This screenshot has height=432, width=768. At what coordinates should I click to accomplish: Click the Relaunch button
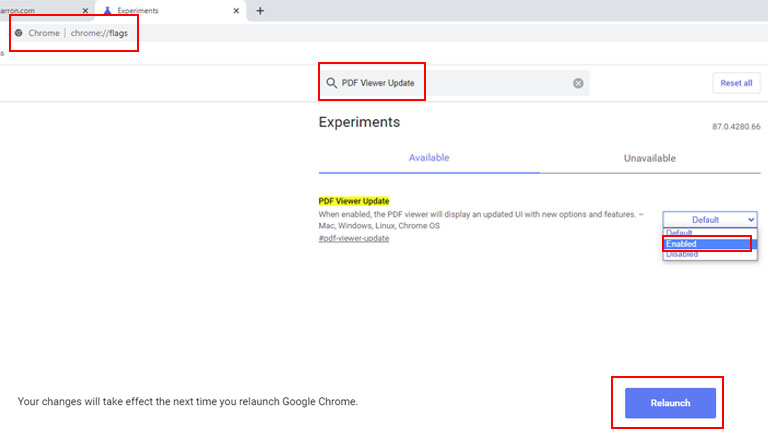pyautogui.click(x=670, y=403)
